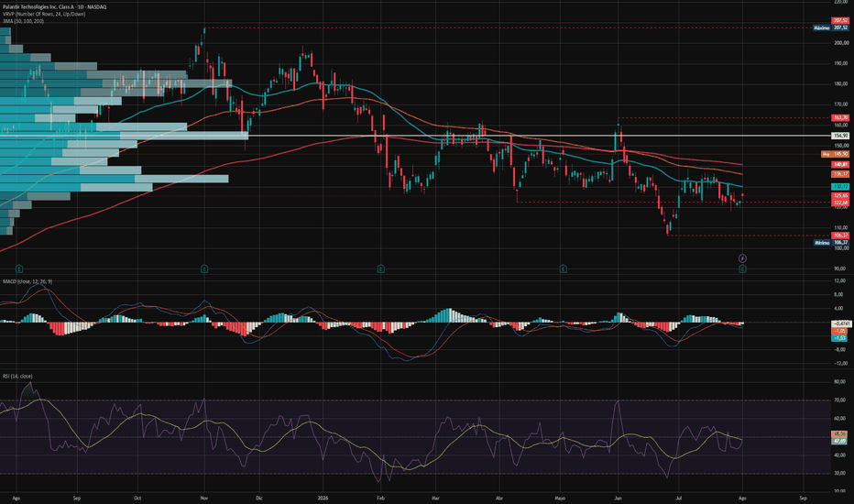
Task: Click the Jul label on time axis
Action: point(679,498)
